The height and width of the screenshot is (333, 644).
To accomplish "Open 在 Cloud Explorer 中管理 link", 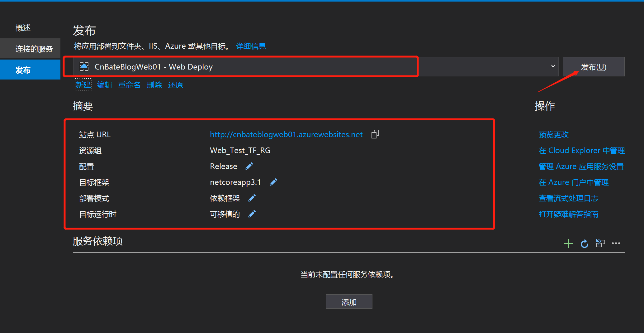I will click(581, 150).
